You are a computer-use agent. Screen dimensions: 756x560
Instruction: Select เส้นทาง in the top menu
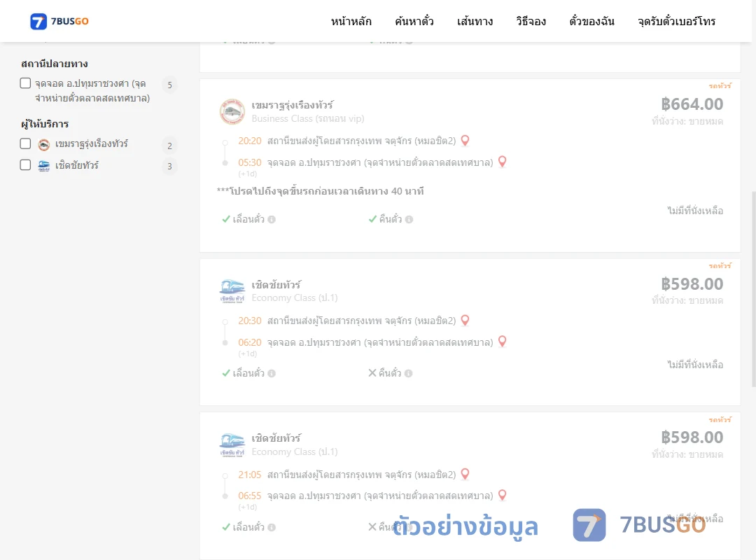click(x=475, y=21)
